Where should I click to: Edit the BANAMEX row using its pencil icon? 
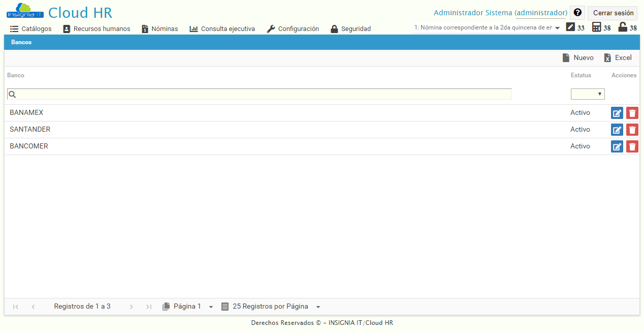click(617, 112)
